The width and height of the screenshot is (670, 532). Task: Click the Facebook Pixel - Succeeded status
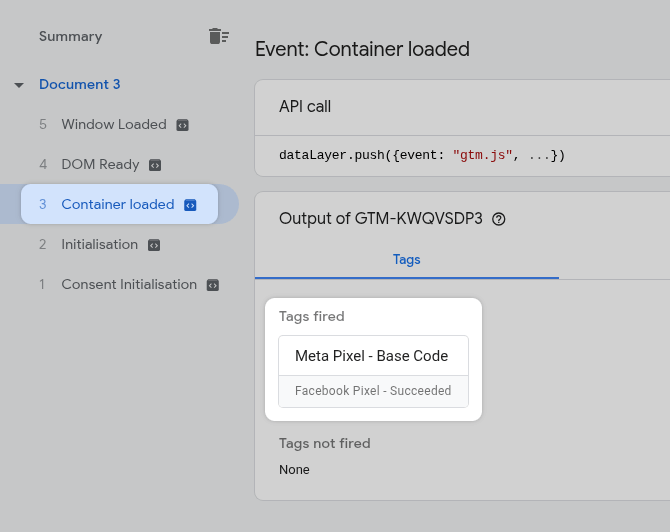tap(373, 391)
